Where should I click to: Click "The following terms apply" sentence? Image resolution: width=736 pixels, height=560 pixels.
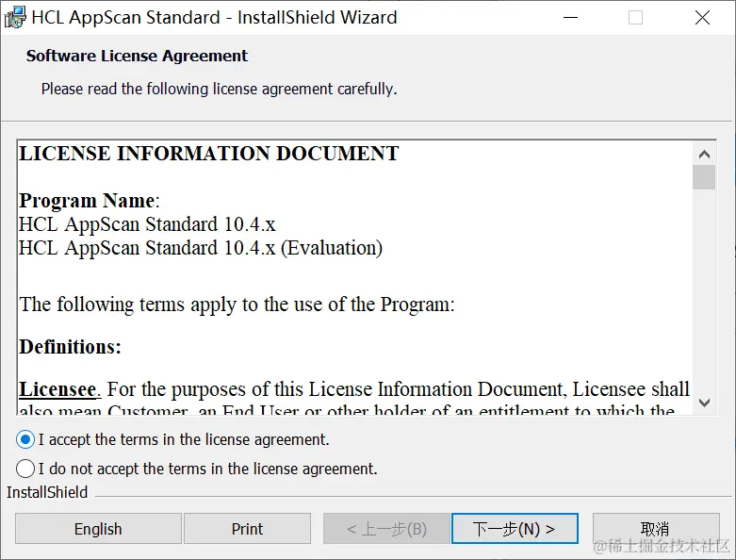click(237, 305)
